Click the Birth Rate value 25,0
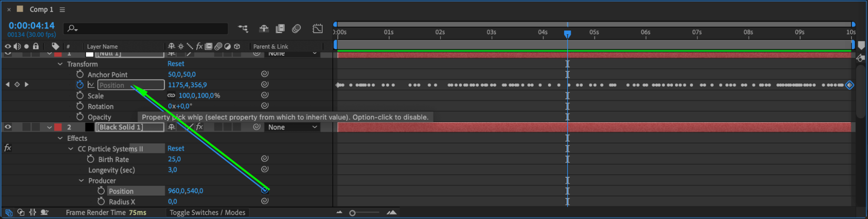Screen dimensions: 868x219 click(x=174, y=159)
